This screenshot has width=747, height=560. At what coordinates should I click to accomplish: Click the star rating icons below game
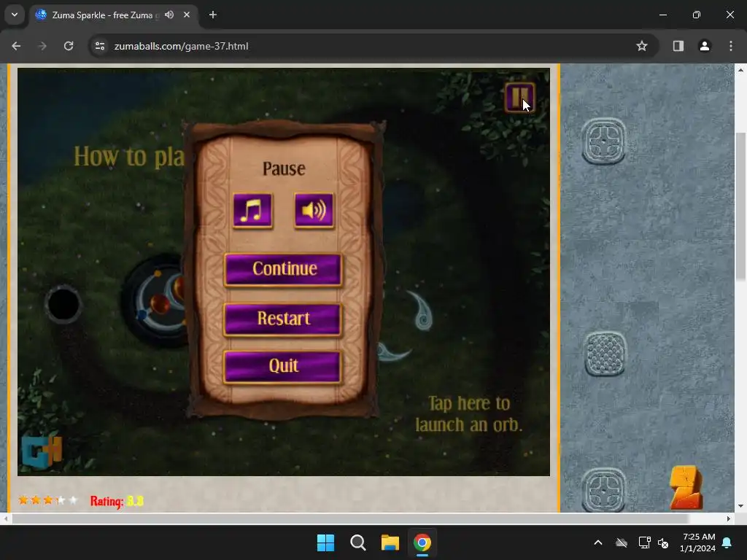pyautogui.click(x=47, y=500)
